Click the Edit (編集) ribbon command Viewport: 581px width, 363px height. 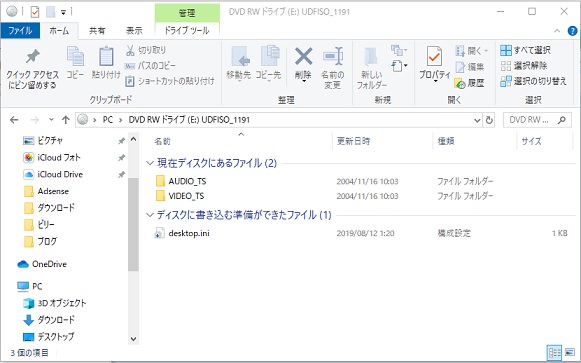[x=470, y=67]
